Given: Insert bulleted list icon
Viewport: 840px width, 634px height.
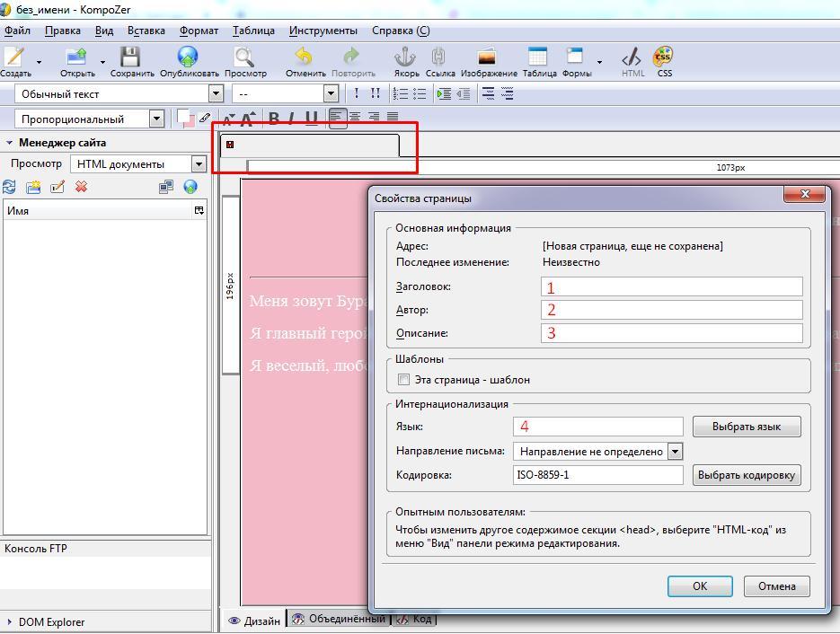Looking at the screenshot, I should point(420,93).
